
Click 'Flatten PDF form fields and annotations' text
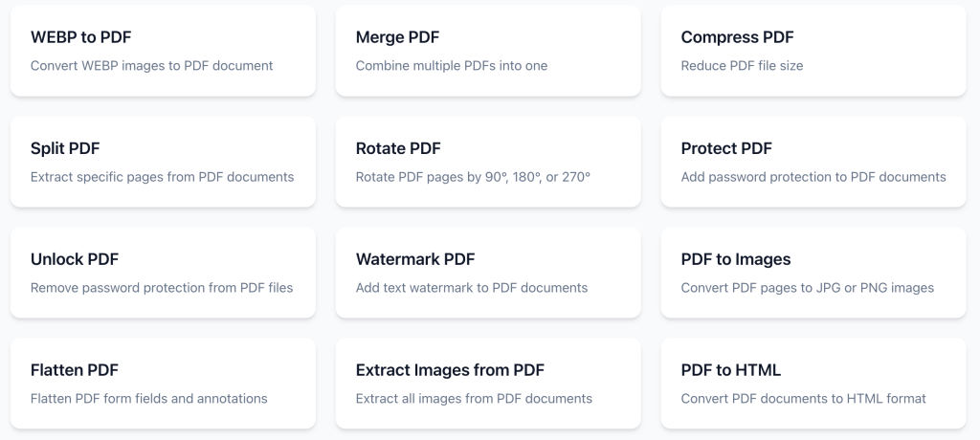pyautogui.click(x=148, y=399)
